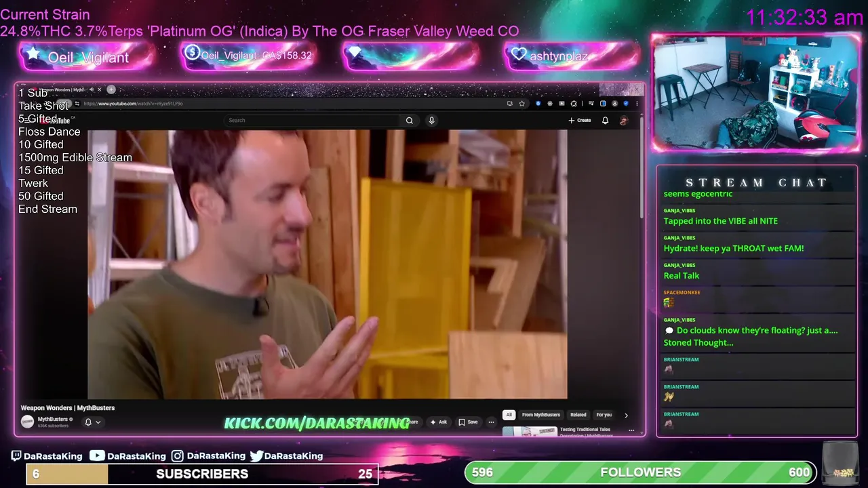Click the browser address bar URL

coord(134,104)
